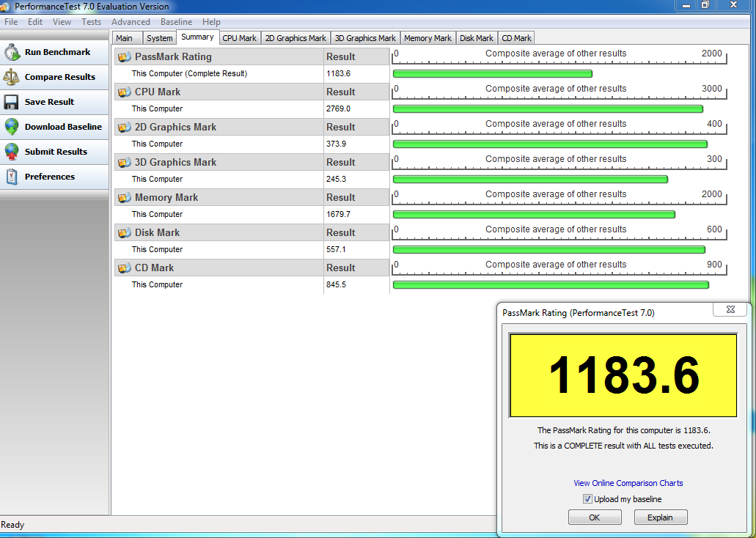The width and height of the screenshot is (756, 538).
Task: Click the Save Result floppy disk icon
Action: [12, 102]
